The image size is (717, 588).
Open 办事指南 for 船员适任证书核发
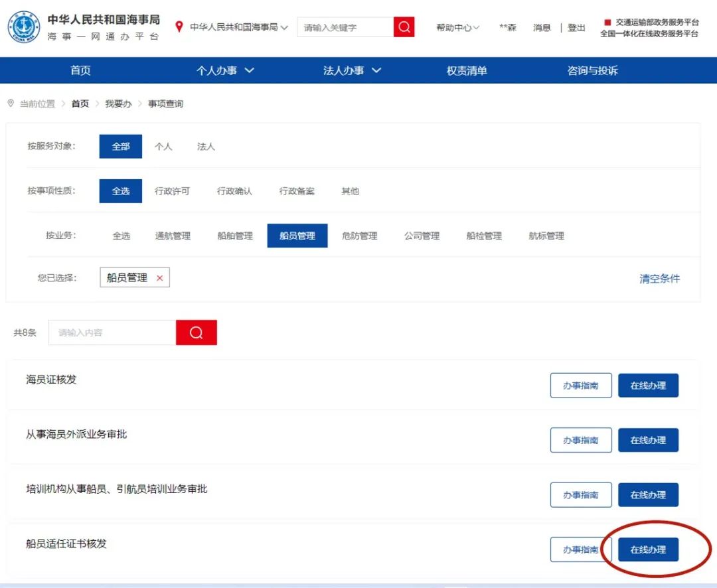pos(581,550)
